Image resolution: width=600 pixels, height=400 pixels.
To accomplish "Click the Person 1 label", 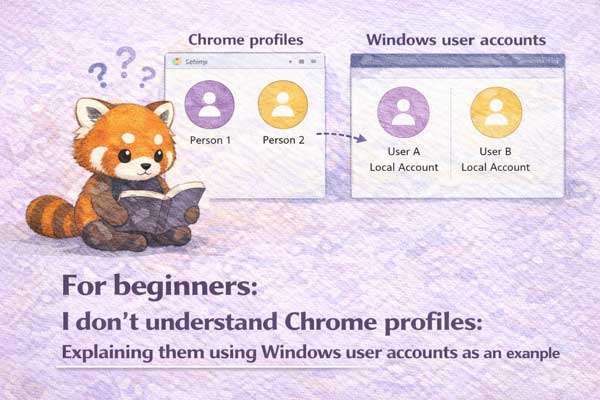I will coord(210,140).
